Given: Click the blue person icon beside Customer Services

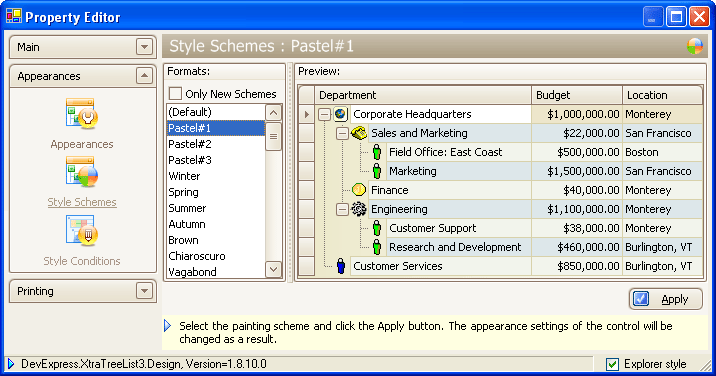Looking at the screenshot, I should (341, 266).
